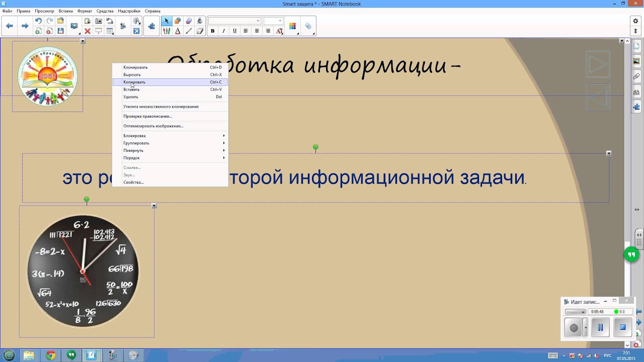Choose the Select arrow tool
Viewport: 644px width, 362px height.
(167, 21)
